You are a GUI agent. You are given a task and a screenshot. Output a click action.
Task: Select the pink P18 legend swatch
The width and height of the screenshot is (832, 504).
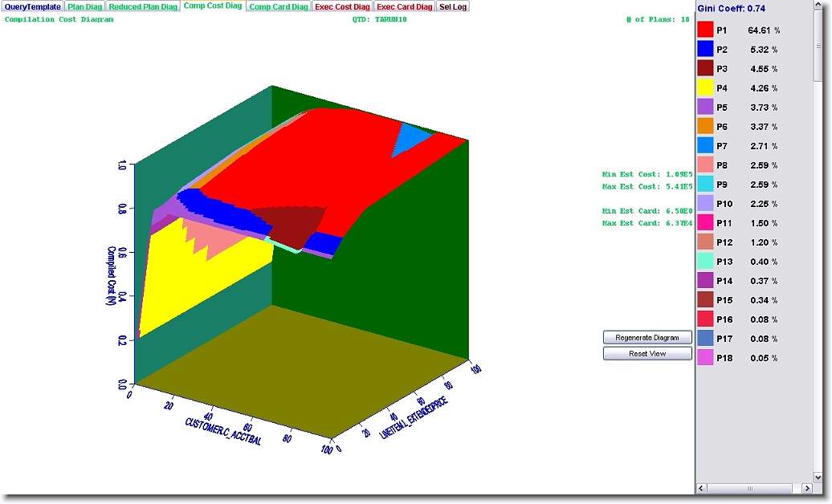coord(705,358)
